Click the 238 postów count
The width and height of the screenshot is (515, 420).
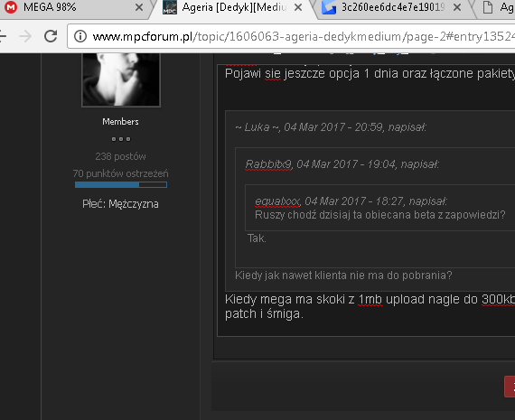point(120,156)
